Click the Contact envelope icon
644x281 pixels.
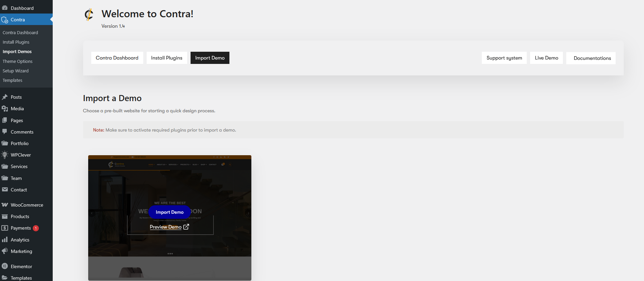click(x=5, y=190)
